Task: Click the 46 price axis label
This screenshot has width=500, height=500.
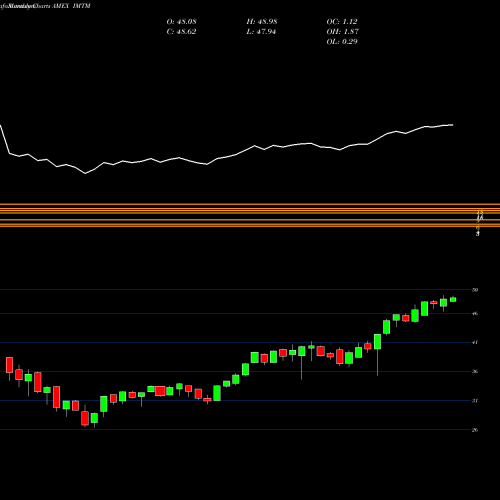Action: pyautogui.click(x=475, y=314)
